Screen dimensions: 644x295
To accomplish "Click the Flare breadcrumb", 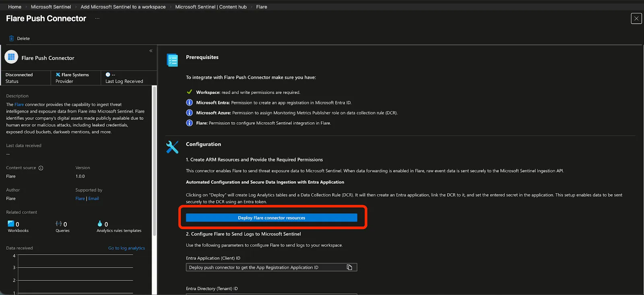I will click(x=262, y=7).
